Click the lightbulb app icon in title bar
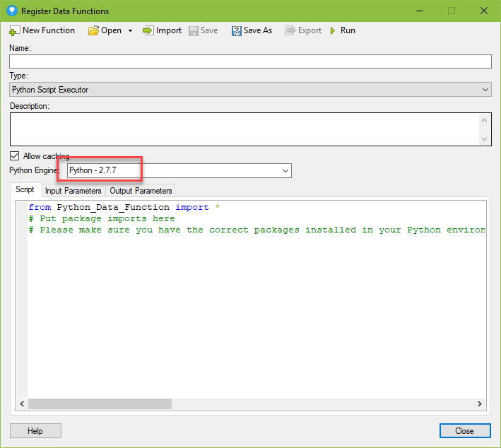Viewport: 501px width, 448px height. tap(12, 11)
